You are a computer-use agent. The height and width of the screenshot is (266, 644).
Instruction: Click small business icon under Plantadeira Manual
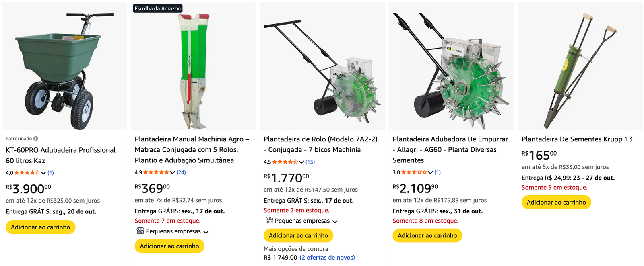pos(140,231)
